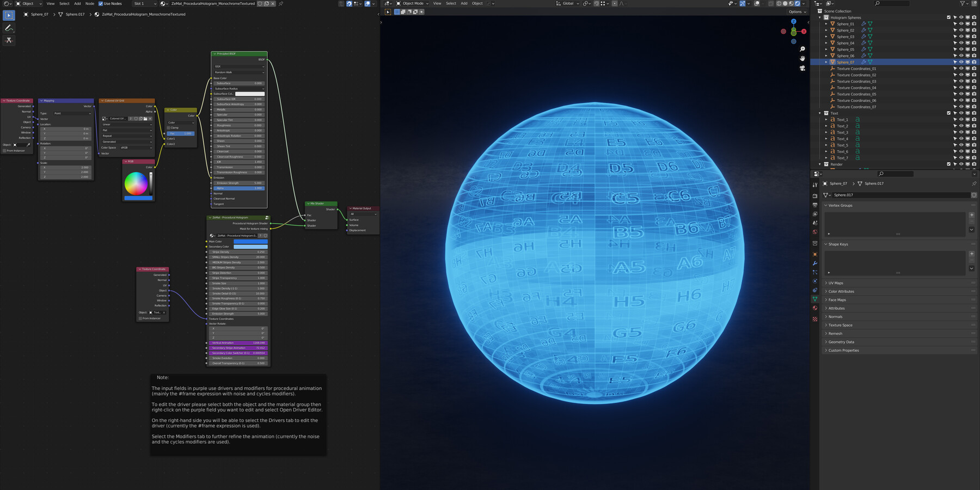Open the Object menu in the 3D viewport
The image size is (980, 490).
pyautogui.click(x=477, y=3)
